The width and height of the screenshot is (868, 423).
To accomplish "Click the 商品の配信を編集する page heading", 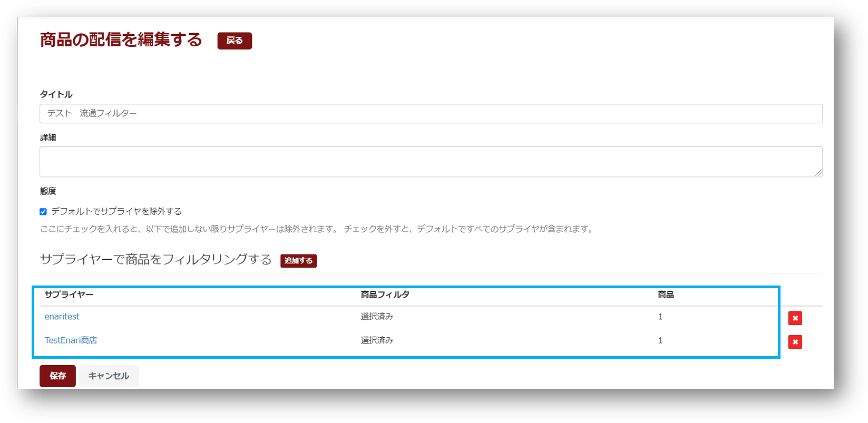I will (121, 40).
